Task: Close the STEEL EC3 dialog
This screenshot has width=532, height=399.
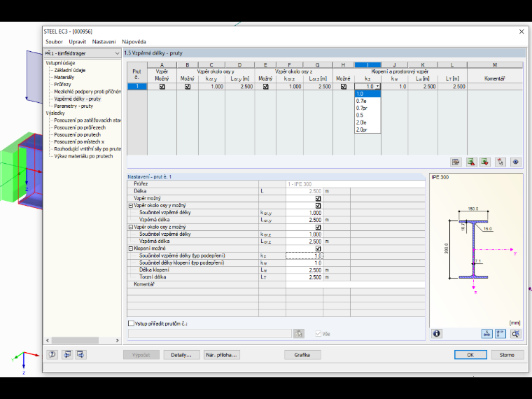Action: coord(521,31)
